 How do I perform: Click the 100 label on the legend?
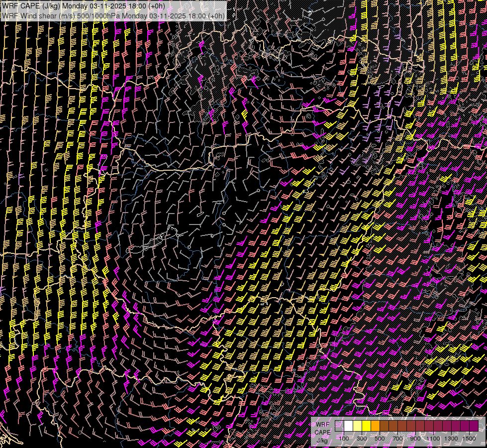(344, 439)
